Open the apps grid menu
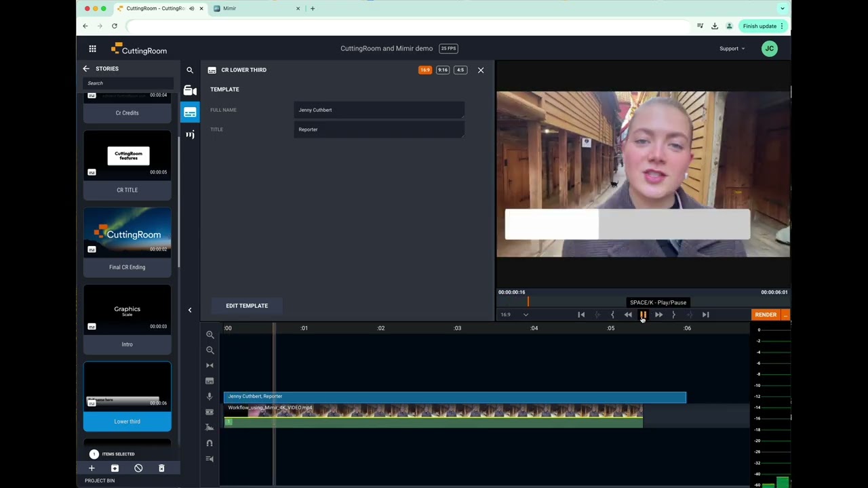 [92, 49]
